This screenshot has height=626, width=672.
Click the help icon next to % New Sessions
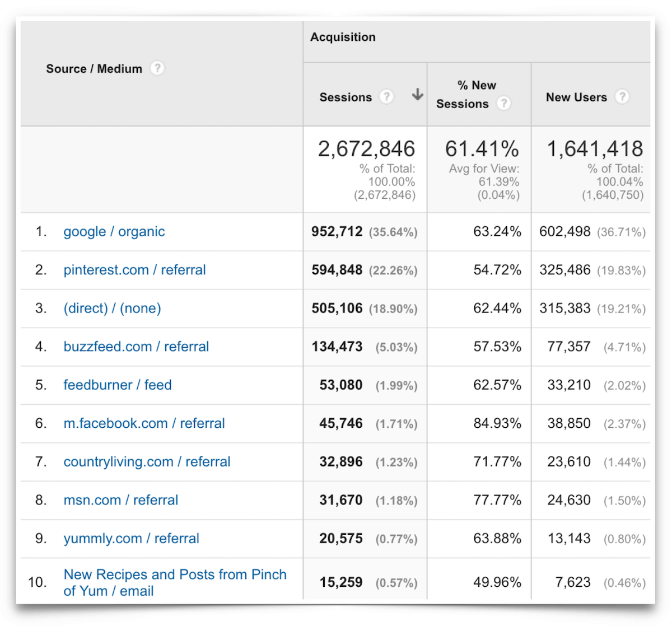click(504, 103)
